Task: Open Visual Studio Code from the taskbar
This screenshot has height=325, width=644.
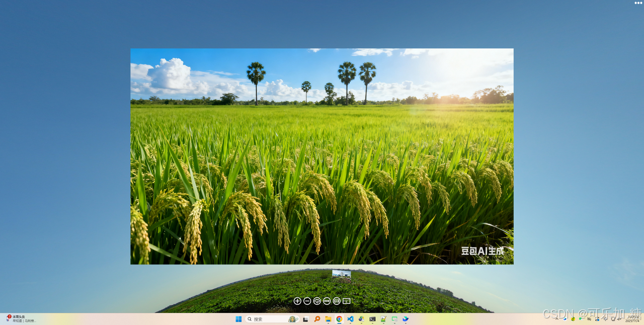Action: [350, 319]
